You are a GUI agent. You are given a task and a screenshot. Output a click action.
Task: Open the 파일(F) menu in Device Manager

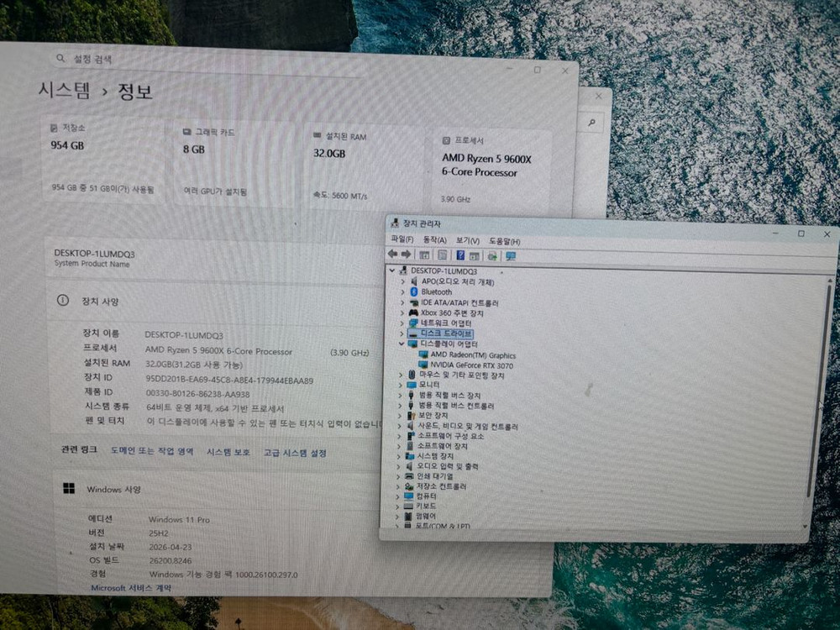(x=403, y=241)
